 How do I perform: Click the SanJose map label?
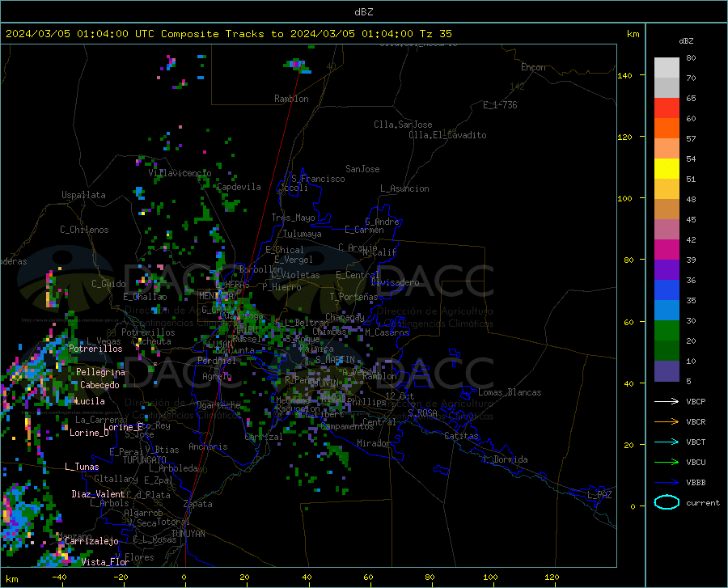tap(362, 169)
